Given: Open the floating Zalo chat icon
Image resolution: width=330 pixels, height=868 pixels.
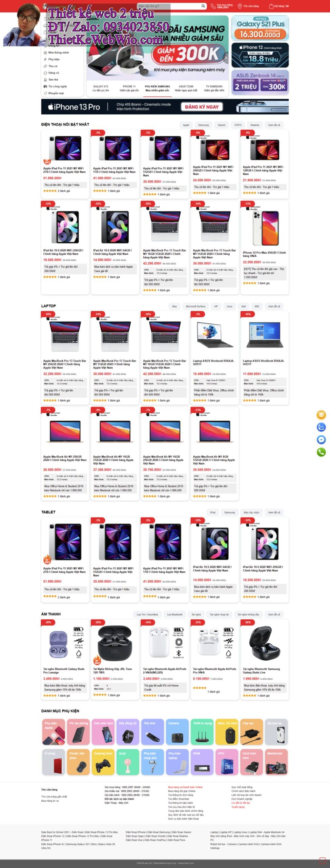Looking at the screenshot, I should click(x=321, y=427).
